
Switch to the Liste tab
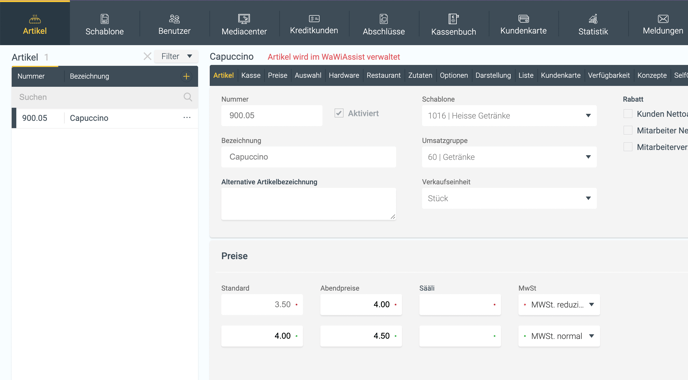(x=526, y=75)
